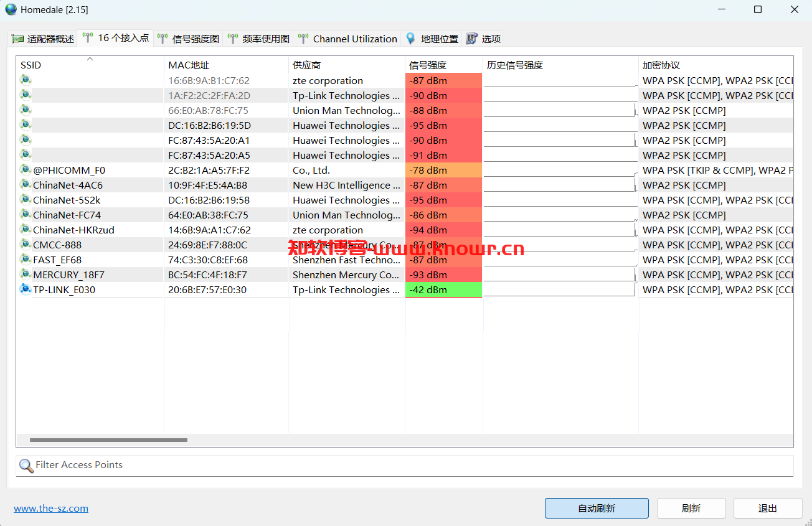Viewport: 812px width, 526px height.
Task: Click MAC address 74:C3:30:C8:EF:68
Action: point(208,260)
